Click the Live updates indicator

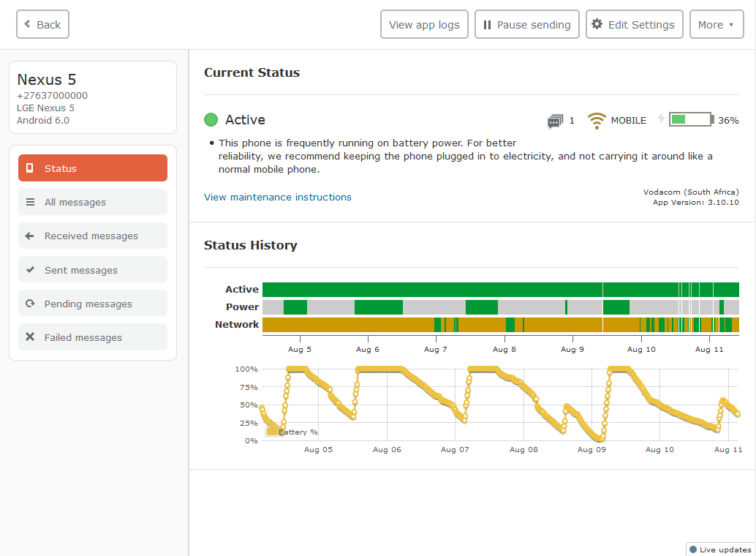click(x=720, y=549)
